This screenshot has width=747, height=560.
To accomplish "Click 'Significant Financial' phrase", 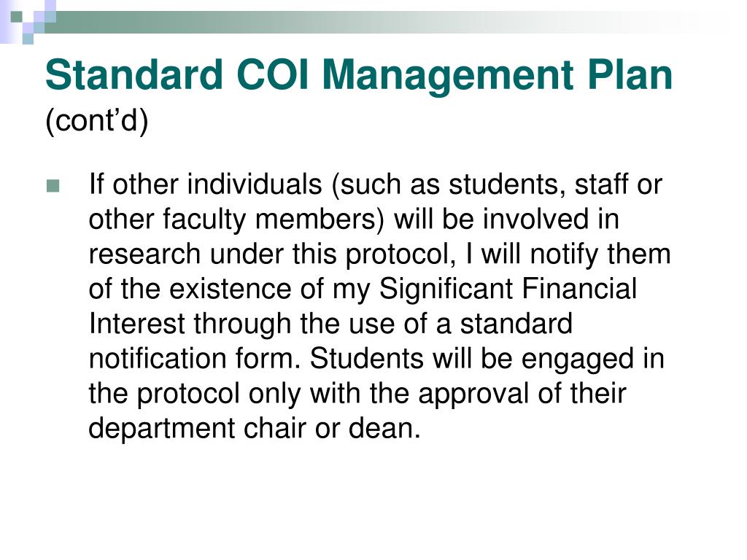I will pos(508,289).
